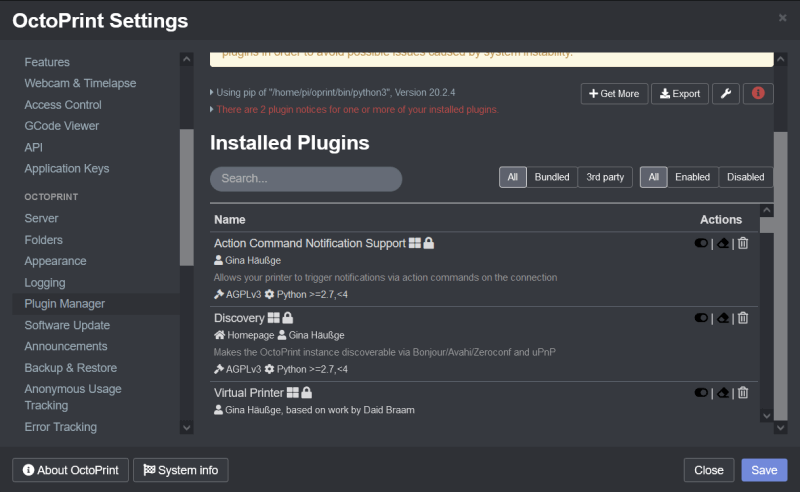The width and height of the screenshot is (800, 492).
Task: Click lock icon beside Discovery name
Action: point(288,318)
